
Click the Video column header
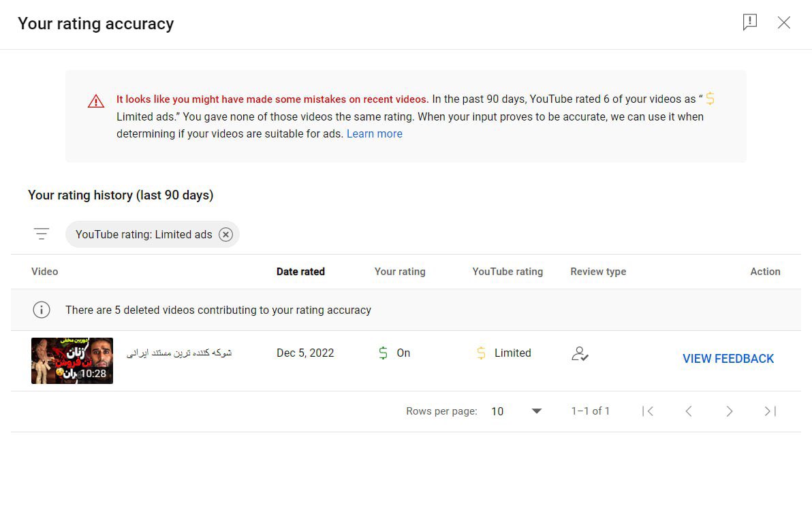pyautogui.click(x=44, y=271)
